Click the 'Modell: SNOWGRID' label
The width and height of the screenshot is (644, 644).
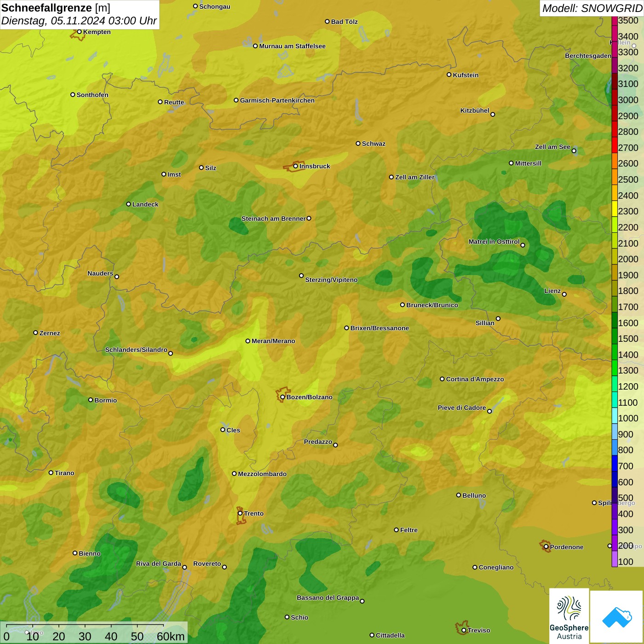click(x=592, y=8)
